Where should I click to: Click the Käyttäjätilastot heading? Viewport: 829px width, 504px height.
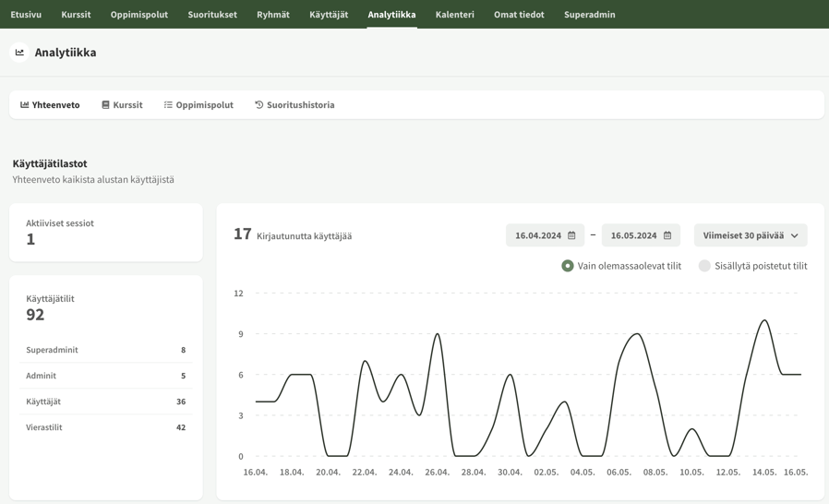[x=50, y=163]
